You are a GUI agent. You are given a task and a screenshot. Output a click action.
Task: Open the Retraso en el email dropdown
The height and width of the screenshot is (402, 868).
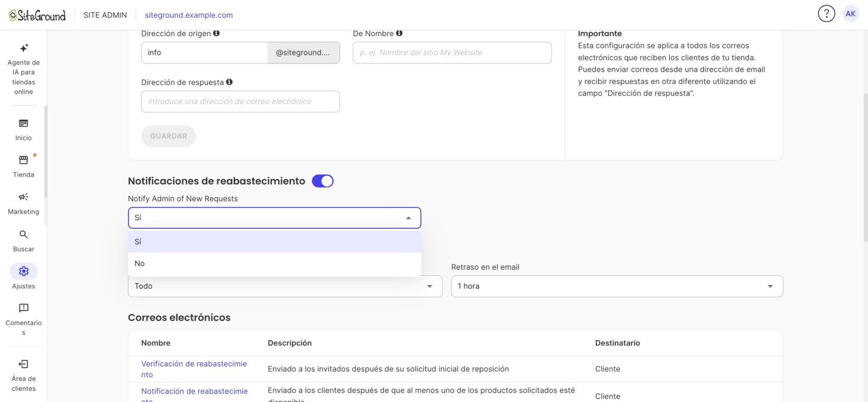617,286
